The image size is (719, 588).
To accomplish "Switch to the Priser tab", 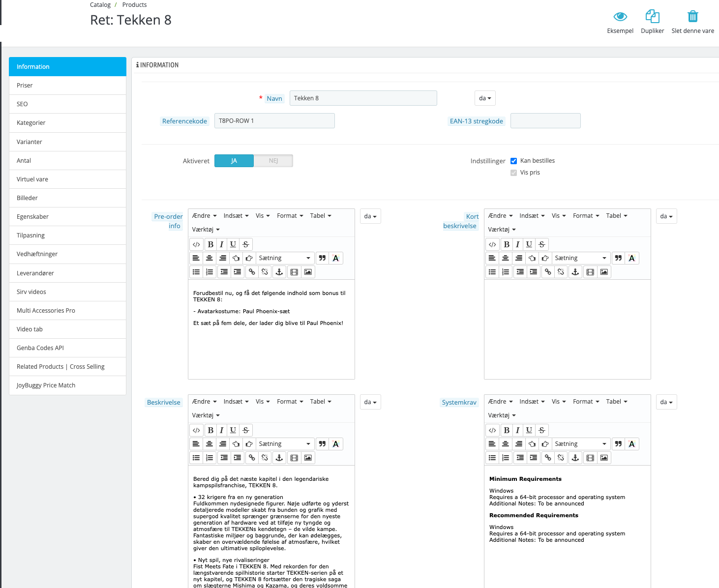I will click(x=67, y=86).
